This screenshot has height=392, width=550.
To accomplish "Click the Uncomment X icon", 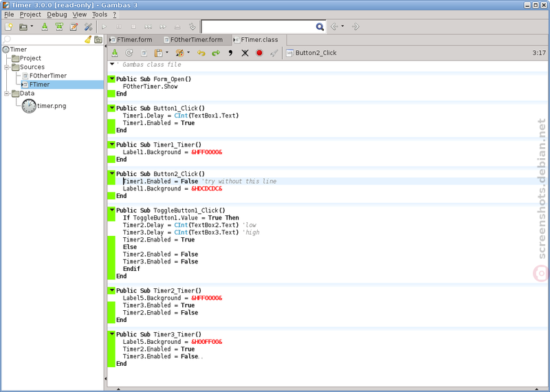I will tap(245, 53).
